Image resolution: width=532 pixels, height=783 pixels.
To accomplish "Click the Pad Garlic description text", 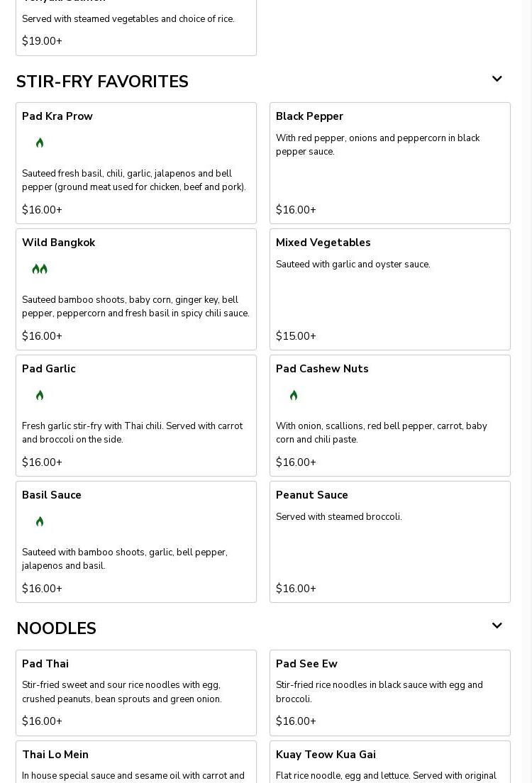I will coord(132,433).
